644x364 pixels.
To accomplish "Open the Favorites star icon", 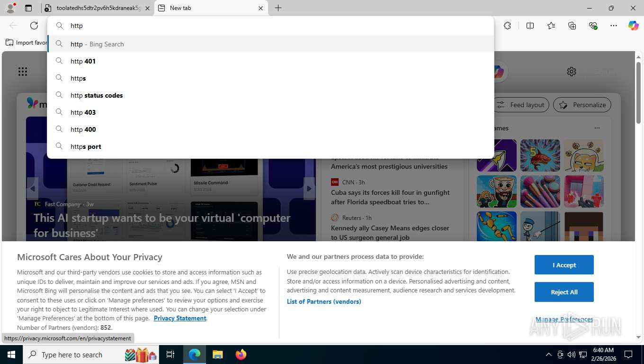I will (x=551, y=26).
